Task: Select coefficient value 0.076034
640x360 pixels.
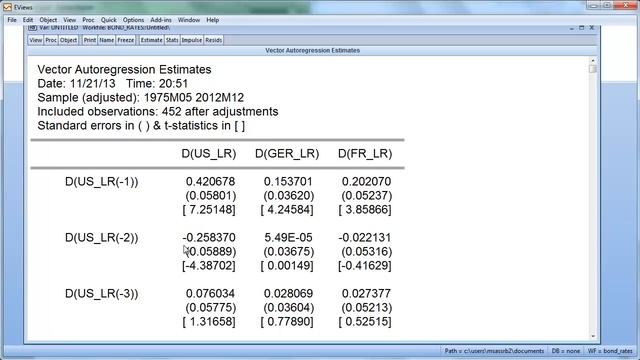Action: pos(210,293)
